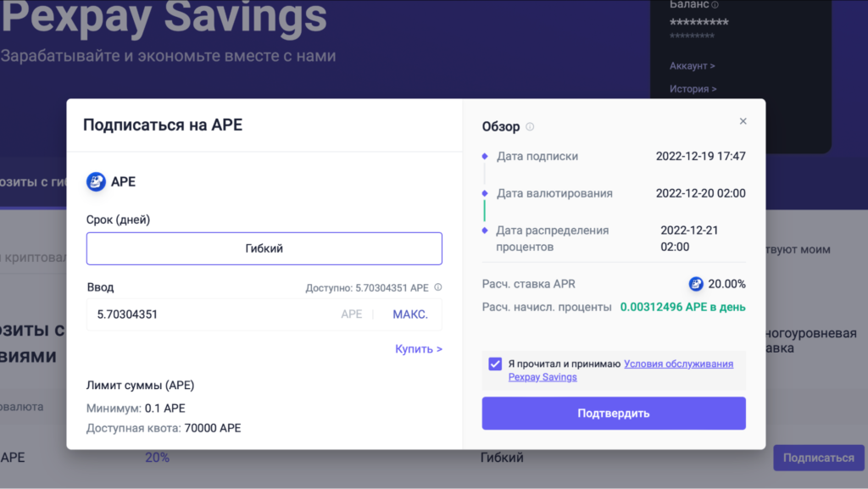868x489 pixels.
Task: Close the APE subscribe dialog
Action: click(x=743, y=121)
